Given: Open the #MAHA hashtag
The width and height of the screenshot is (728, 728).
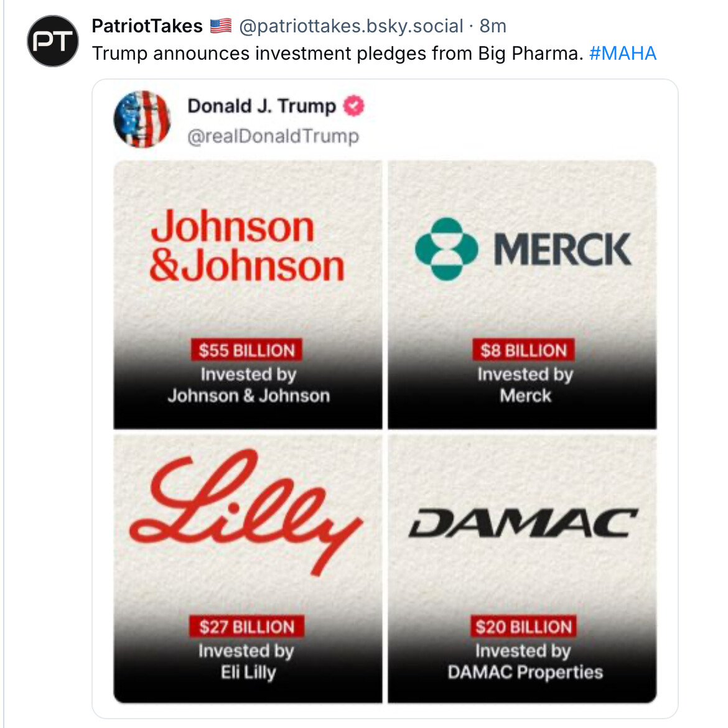Looking at the screenshot, I should (x=622, y=54).
